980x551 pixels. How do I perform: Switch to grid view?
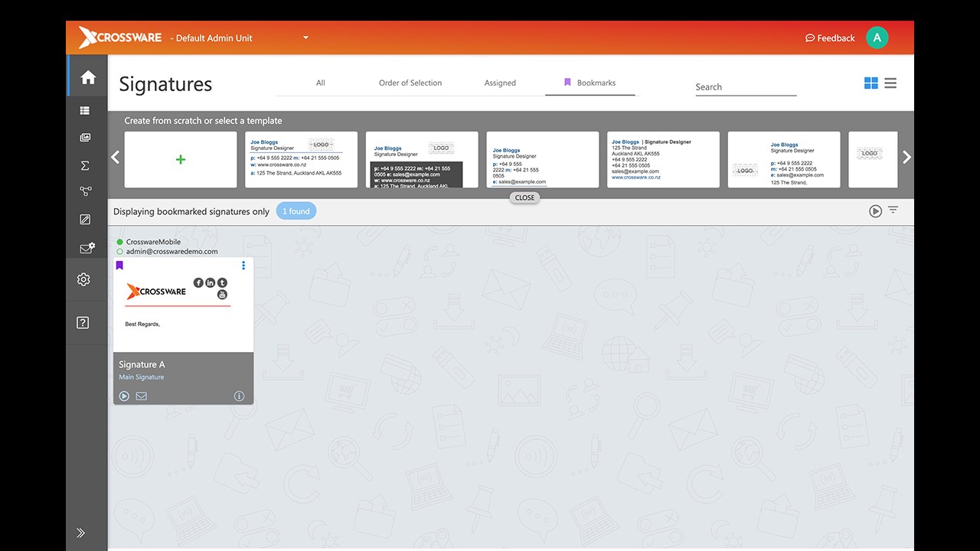[871, 83]
